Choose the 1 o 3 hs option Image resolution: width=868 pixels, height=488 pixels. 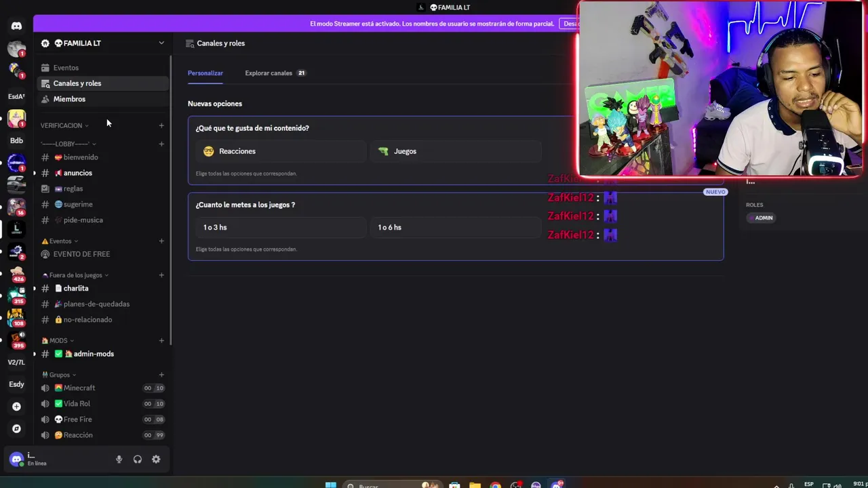pyautogui.click(x=281, y=227)
